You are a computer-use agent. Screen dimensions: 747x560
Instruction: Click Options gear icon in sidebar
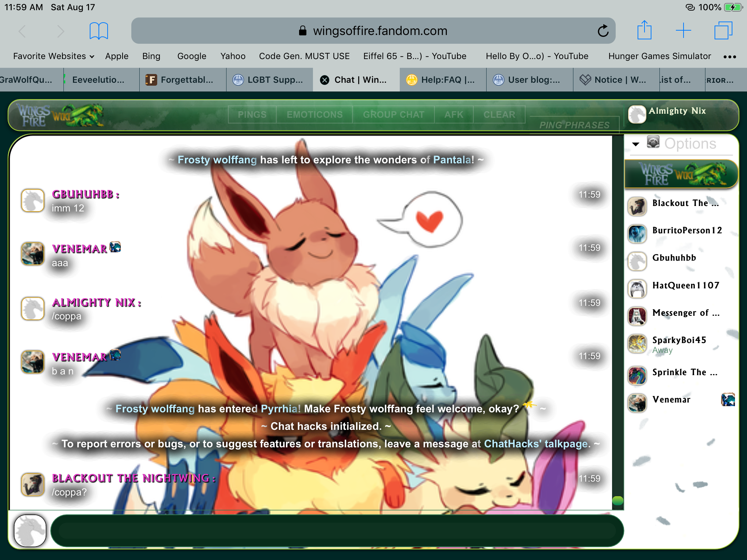pos(653,142)
